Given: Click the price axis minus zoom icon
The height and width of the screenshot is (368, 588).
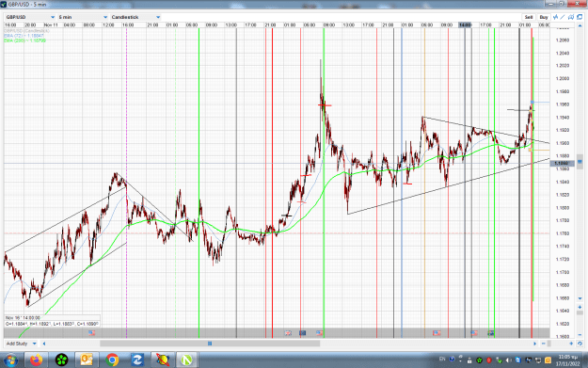Looking at the screenshot, I should tap(580, 334).
